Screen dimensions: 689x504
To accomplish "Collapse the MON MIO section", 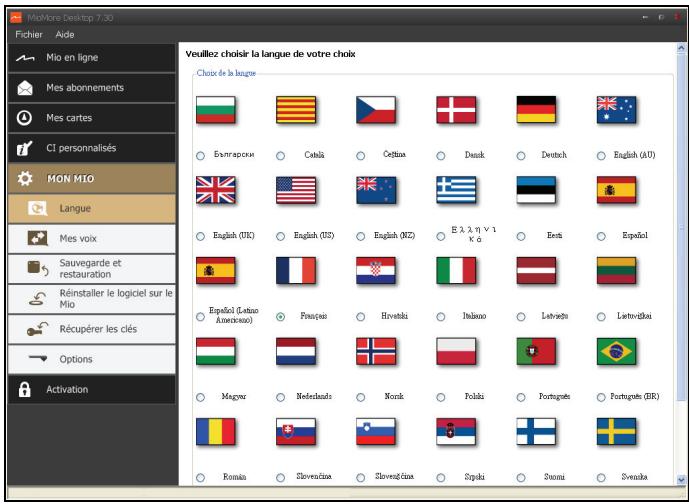I will click(x=91, y=178).
